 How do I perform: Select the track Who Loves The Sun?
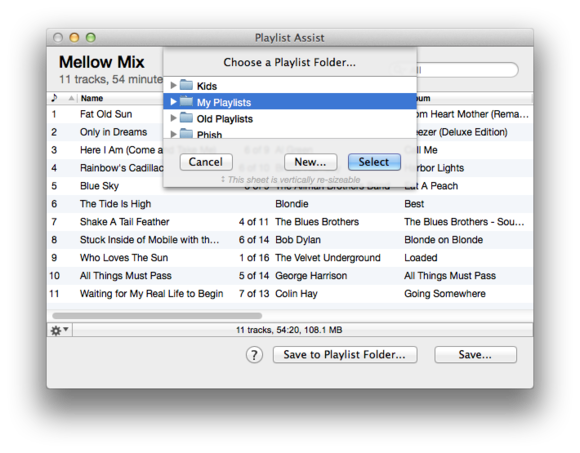click(290, 258)
